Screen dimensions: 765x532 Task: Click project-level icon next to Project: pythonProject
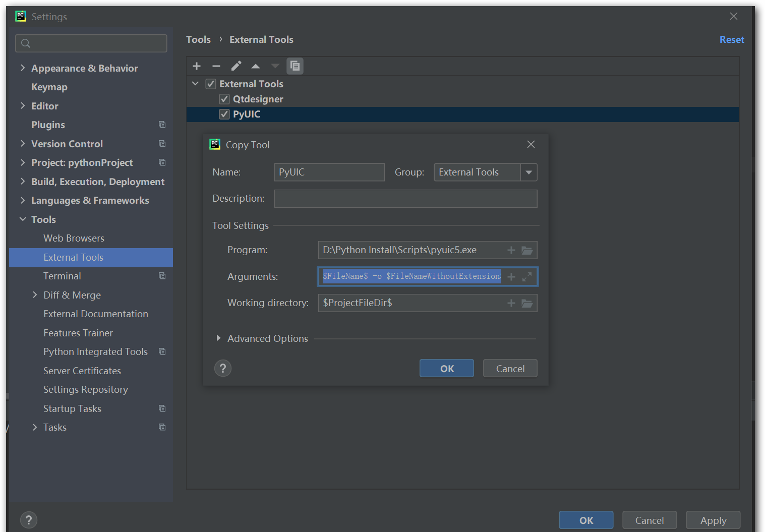[x=162, y=162]
